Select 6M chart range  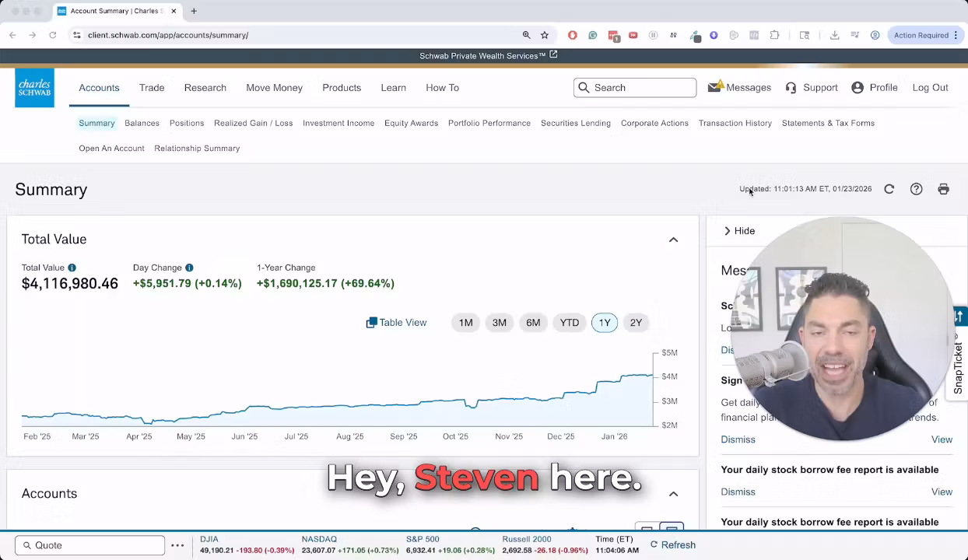(x=533, y=323)
